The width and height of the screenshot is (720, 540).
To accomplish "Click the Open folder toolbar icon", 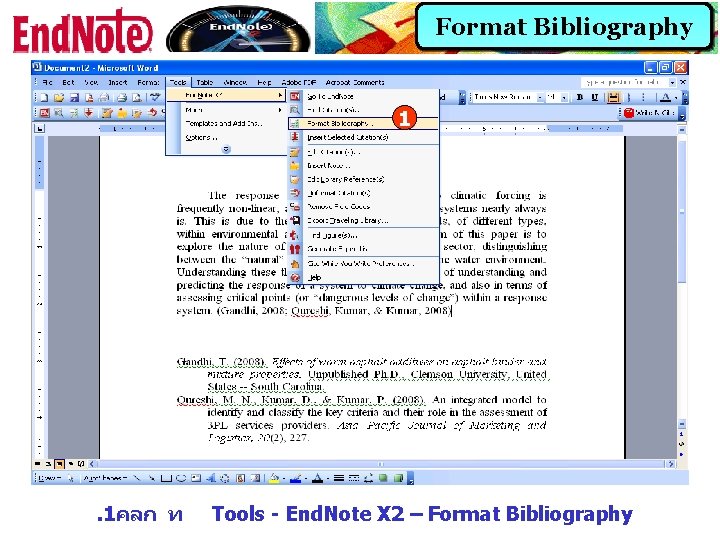I will pyautogui.click(x=59, y=97).
